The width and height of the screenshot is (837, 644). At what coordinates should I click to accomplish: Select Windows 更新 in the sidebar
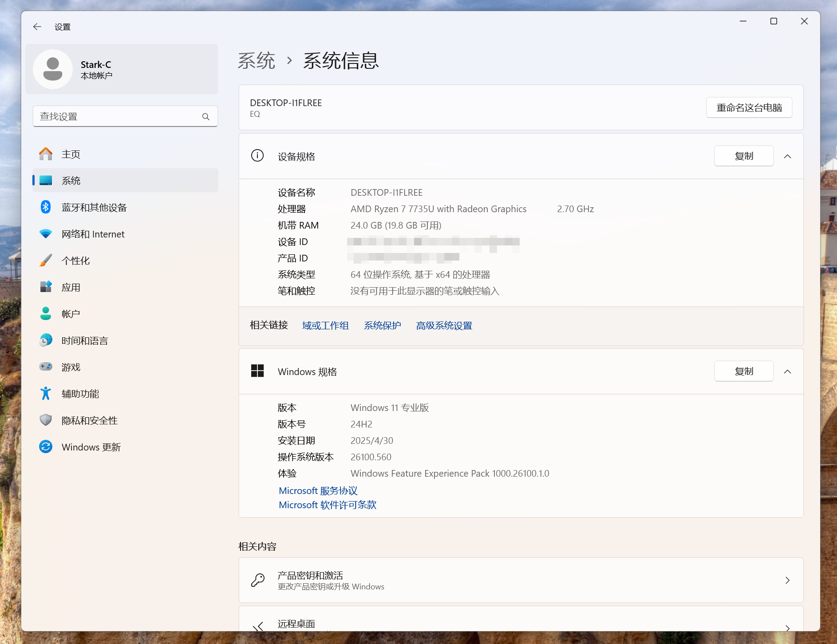125,447
